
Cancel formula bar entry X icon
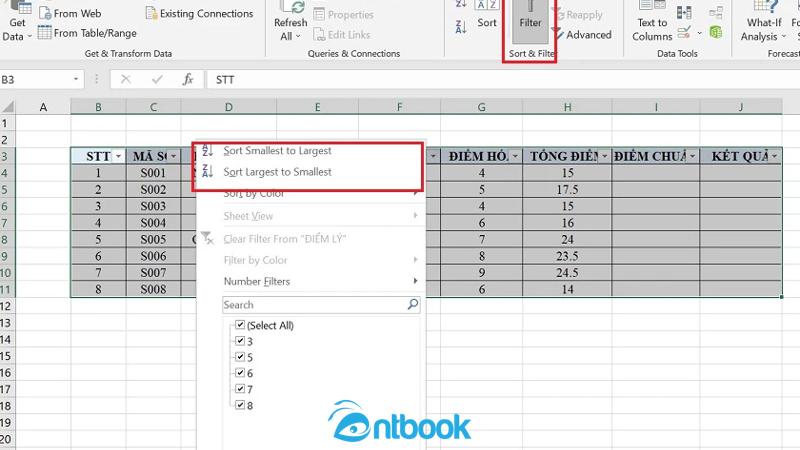[126, 79]
